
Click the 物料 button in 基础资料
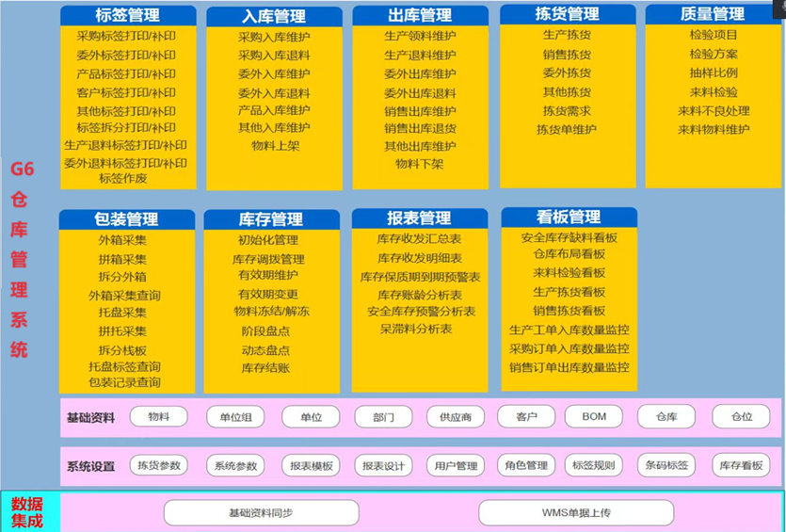(159, 417)
